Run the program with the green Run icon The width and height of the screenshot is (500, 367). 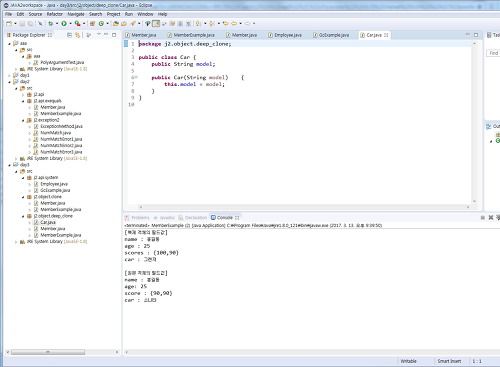[x=64, y=23]
